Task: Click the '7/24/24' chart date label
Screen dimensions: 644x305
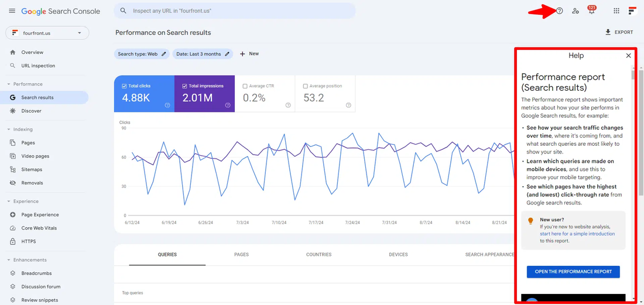Action: (x=352, y=223)
